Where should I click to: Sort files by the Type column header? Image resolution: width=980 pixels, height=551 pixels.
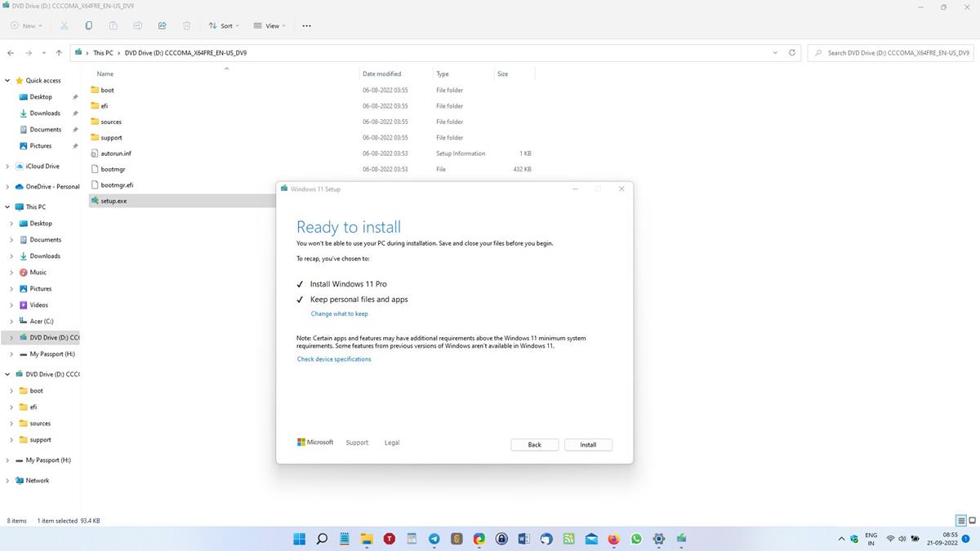coord(443,73)
